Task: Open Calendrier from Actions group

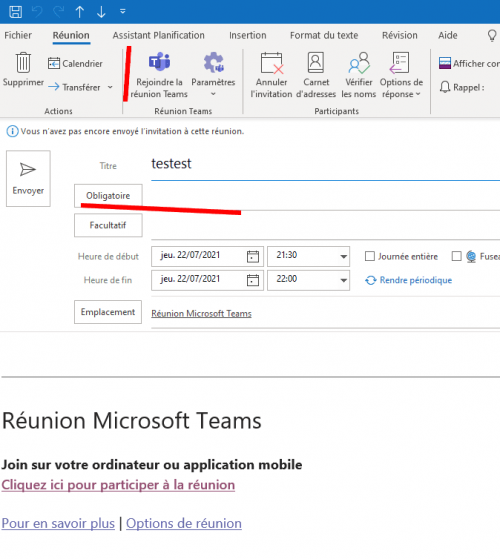Action: tap(75, 63)
